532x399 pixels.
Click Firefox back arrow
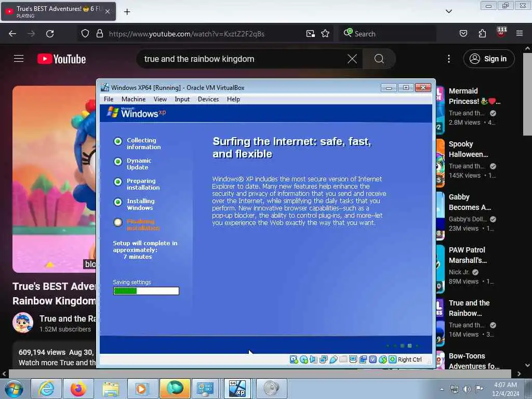click(x=12, y=34)
